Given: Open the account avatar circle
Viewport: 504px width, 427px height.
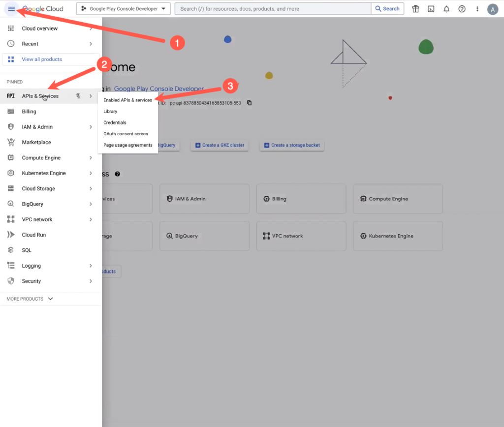Looking at the screenshot, I should point(493,9).
